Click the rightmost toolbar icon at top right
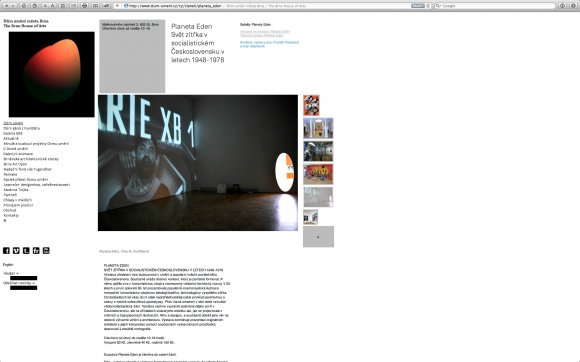 coord(573,6)
